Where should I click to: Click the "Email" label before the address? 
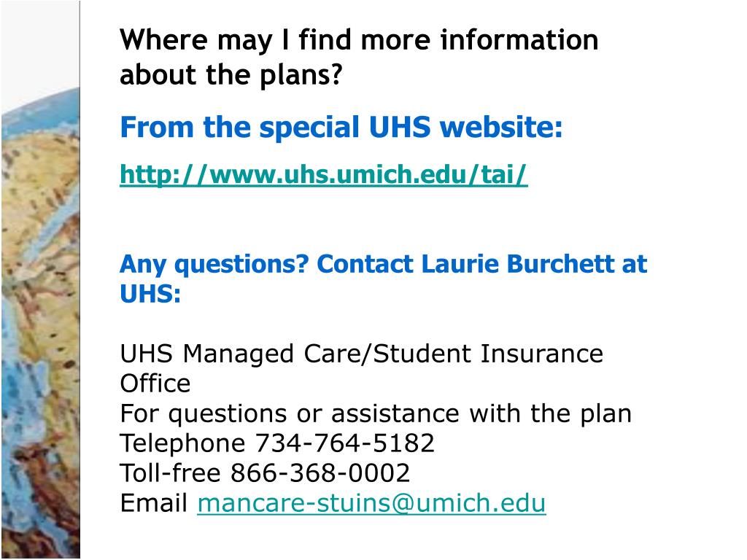[x=154, y=504]
